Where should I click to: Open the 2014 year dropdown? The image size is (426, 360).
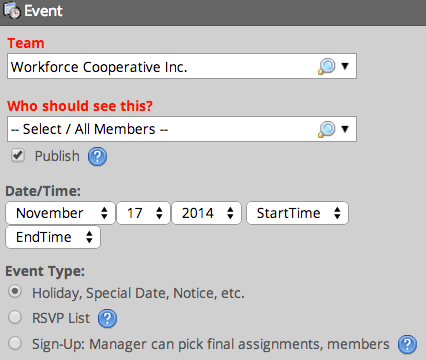pos(206,213)
